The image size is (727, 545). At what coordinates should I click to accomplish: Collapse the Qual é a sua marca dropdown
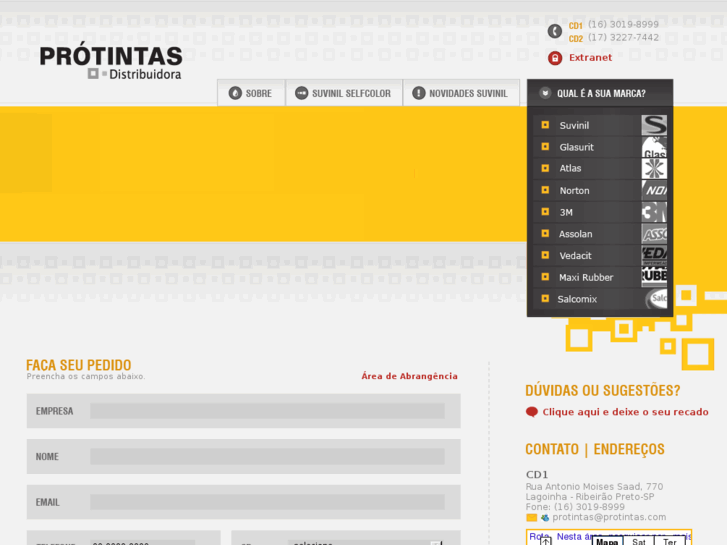tap(599, 93)
